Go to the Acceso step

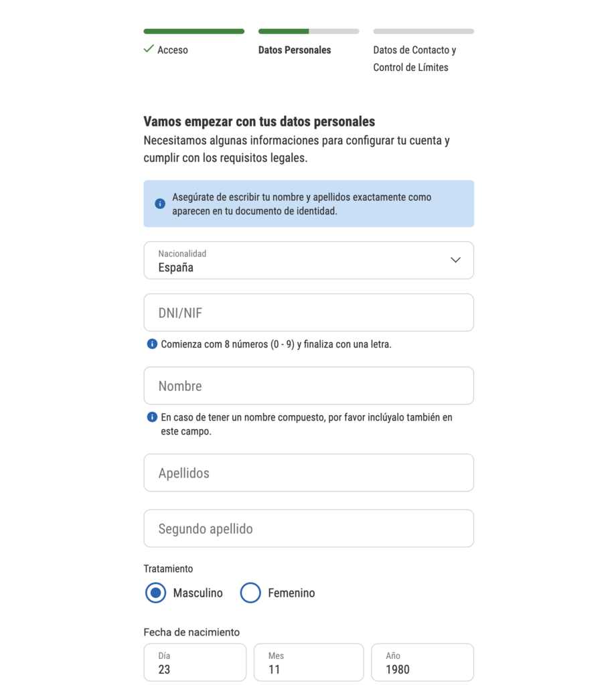(173, 50)
